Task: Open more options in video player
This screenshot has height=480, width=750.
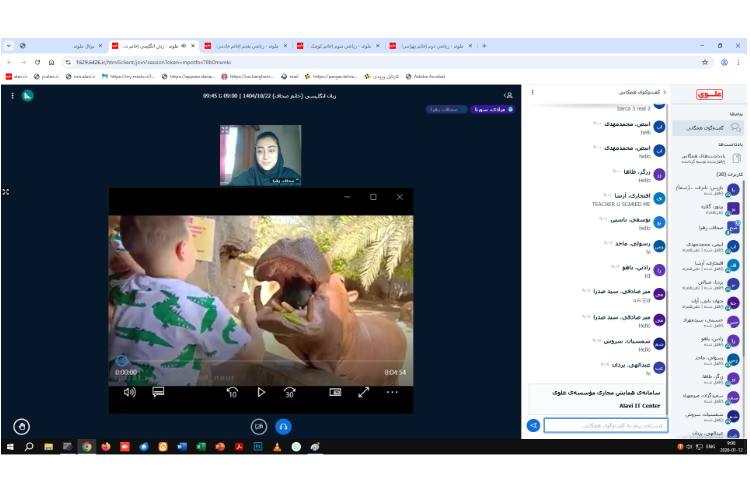Action: (393, 393)
